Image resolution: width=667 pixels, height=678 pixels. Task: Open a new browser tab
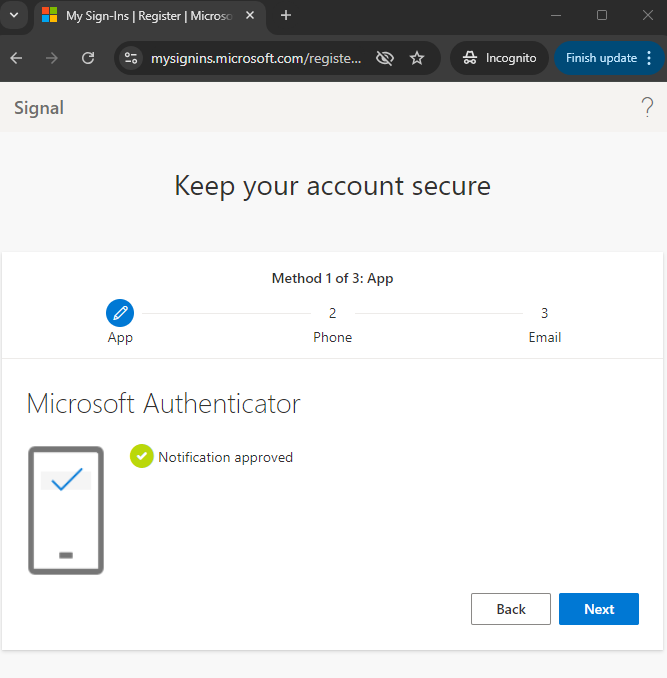(285, 16)
